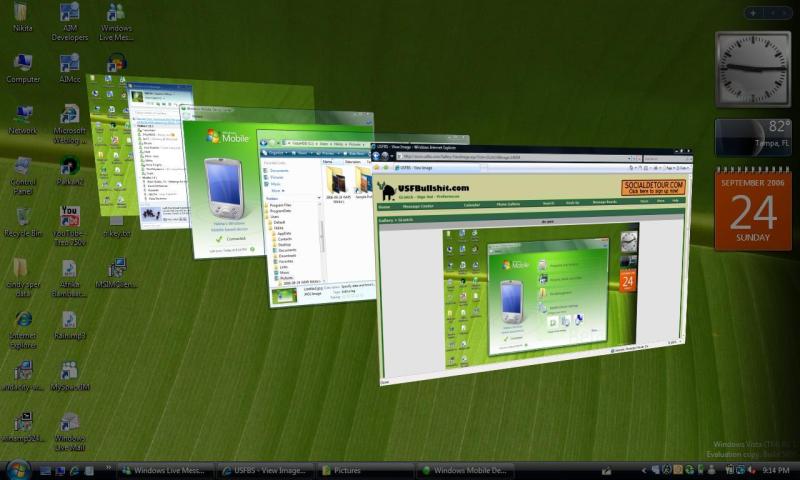The height and width of the screenshot is (480, 800).
Task: Show hidden system tray icons arrow
Action: pyautogui.click(x=644, y=470)
